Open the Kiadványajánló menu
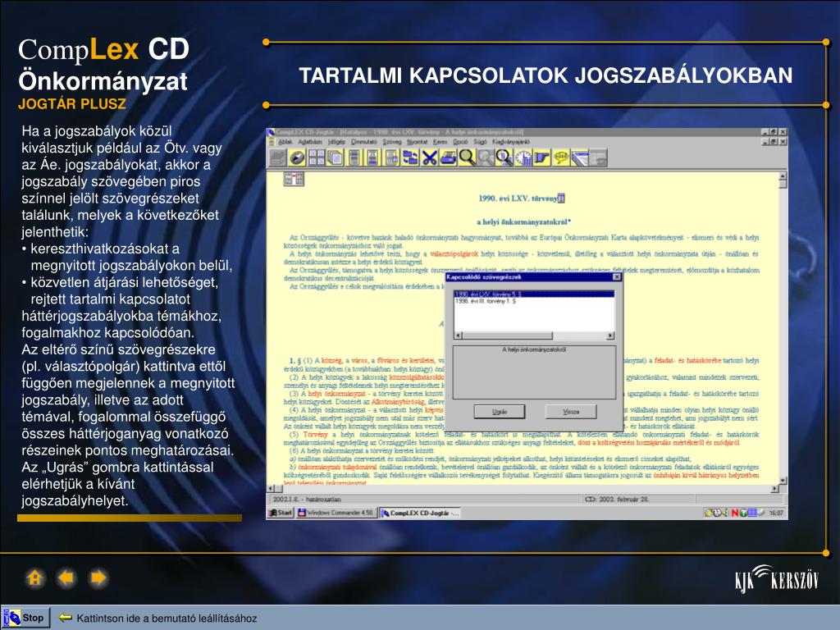840x630 pixels. click(510, 141)
